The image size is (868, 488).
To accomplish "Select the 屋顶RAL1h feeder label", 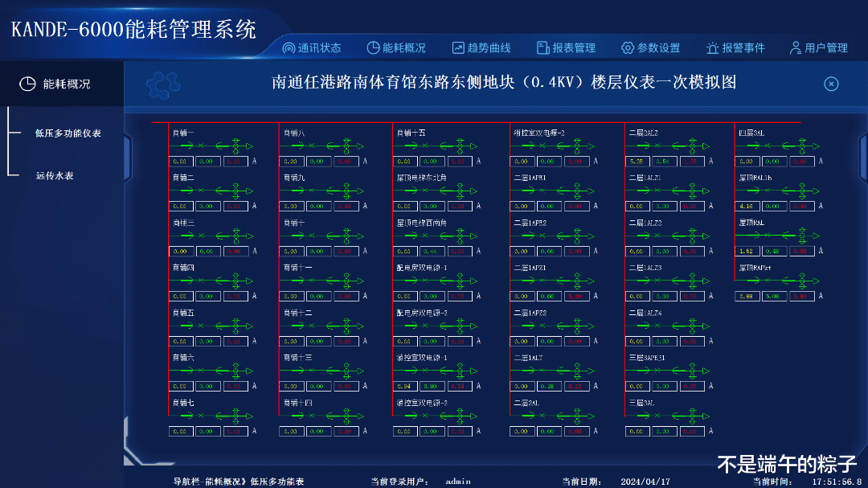I will (x=755, y=178).
